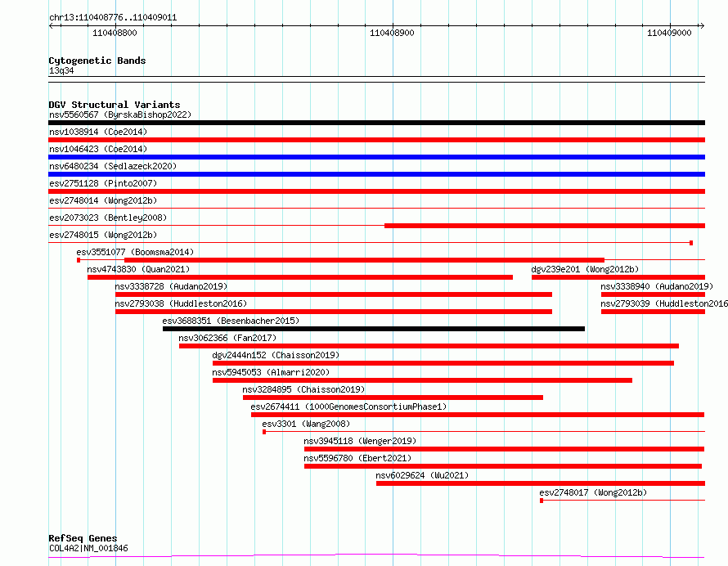This screenshot has width=728, height=566.
Task: Click the black bar under nsv5560567
Action: (x=376, y=123)
